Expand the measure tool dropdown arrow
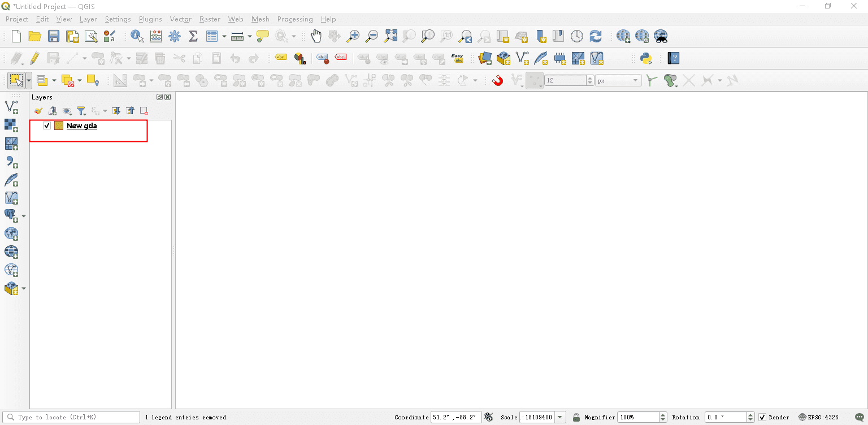This screenshot has width=868, height=425. (249, 37)
